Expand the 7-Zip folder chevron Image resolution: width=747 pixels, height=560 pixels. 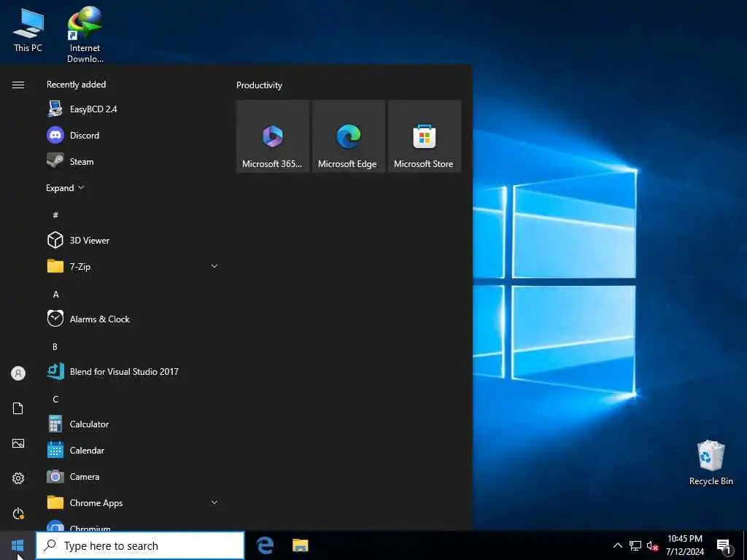click(214, 266)
